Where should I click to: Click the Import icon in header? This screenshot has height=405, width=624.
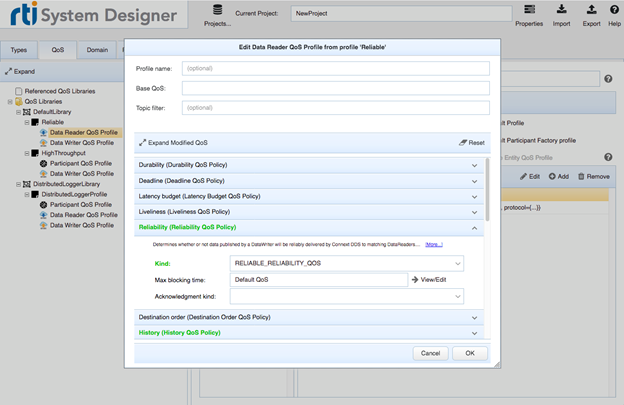[x=561, y=12]
